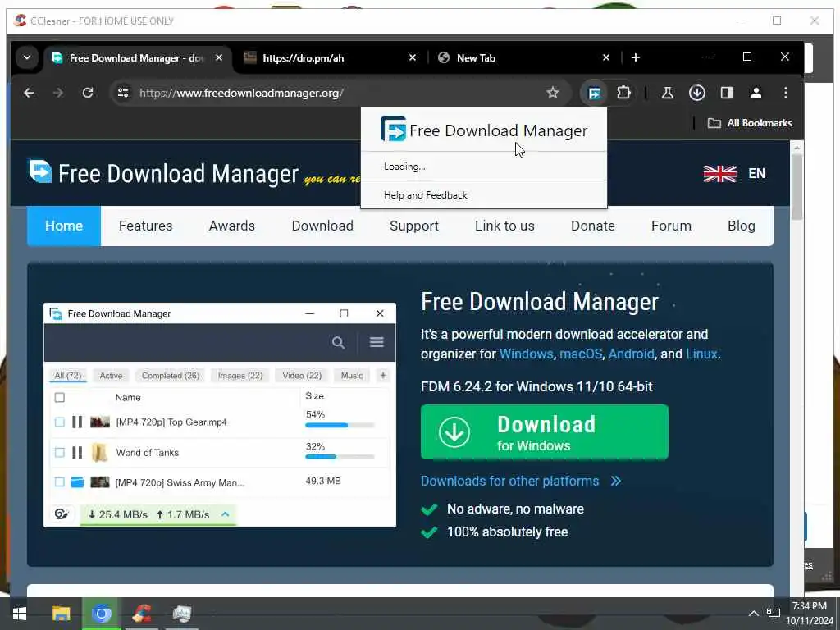
Task: Go back to the previous page
Action: click(29, 93)
